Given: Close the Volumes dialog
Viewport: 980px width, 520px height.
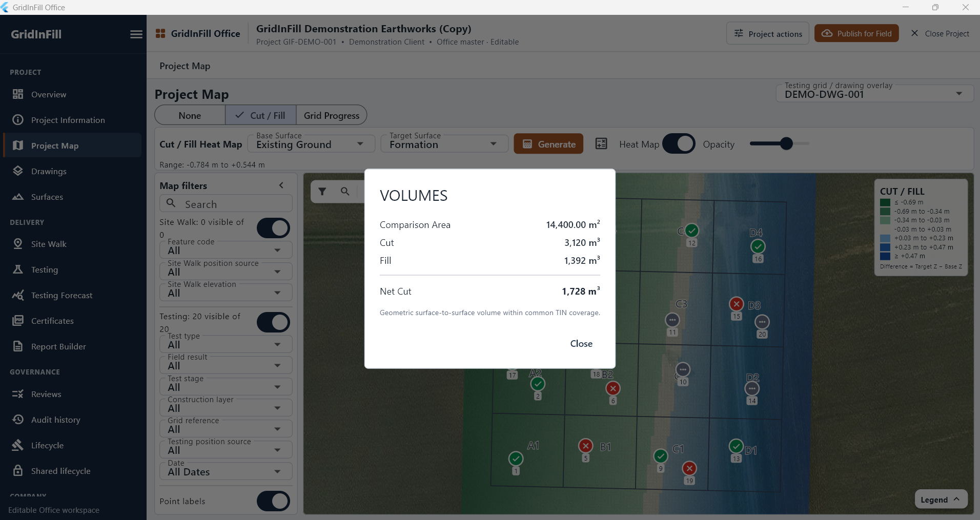Looking at the screenshot, I should (581, 344).
